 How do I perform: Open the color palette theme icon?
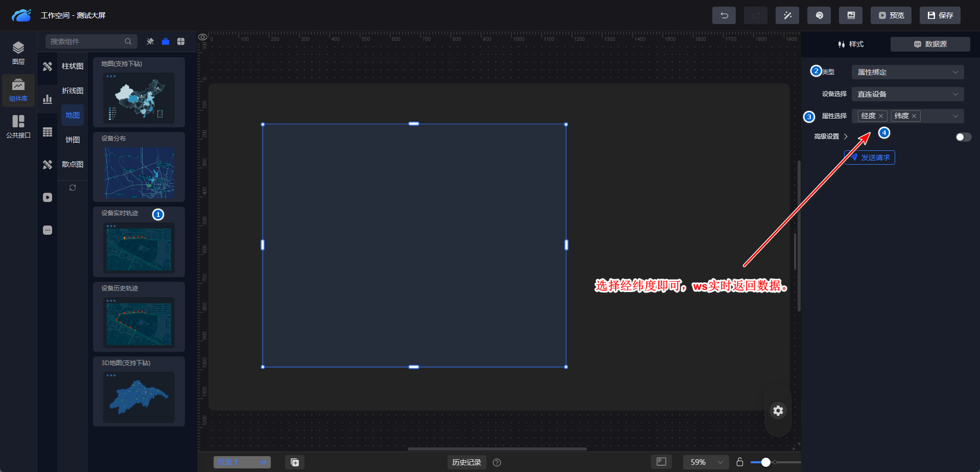[x=819, y=15]
